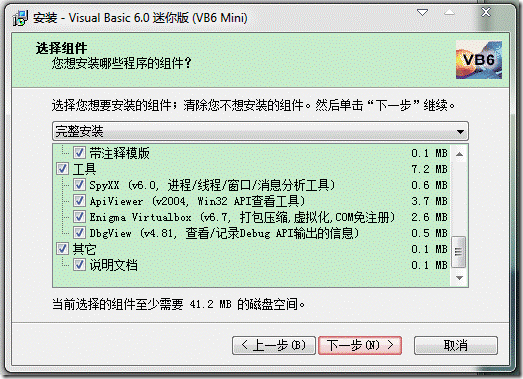
Task: Click the component list scroll up arrow
Action: click(x=459, y=154)
